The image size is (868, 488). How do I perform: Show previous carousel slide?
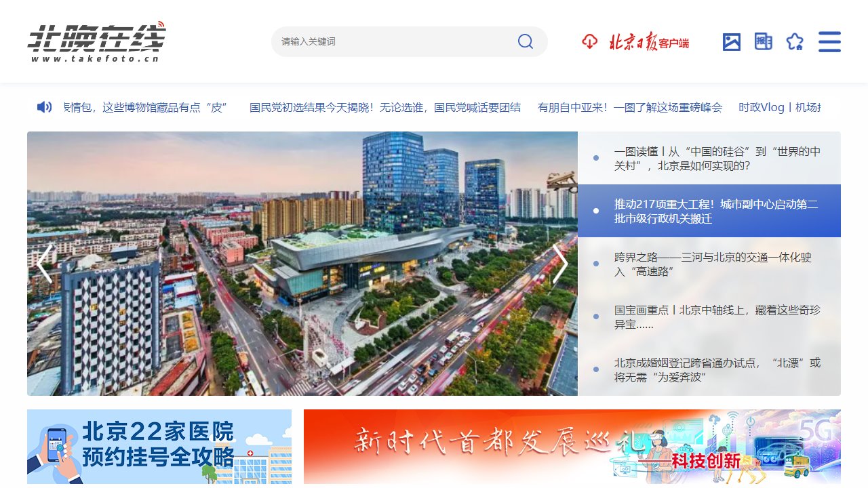click(45, 264)
